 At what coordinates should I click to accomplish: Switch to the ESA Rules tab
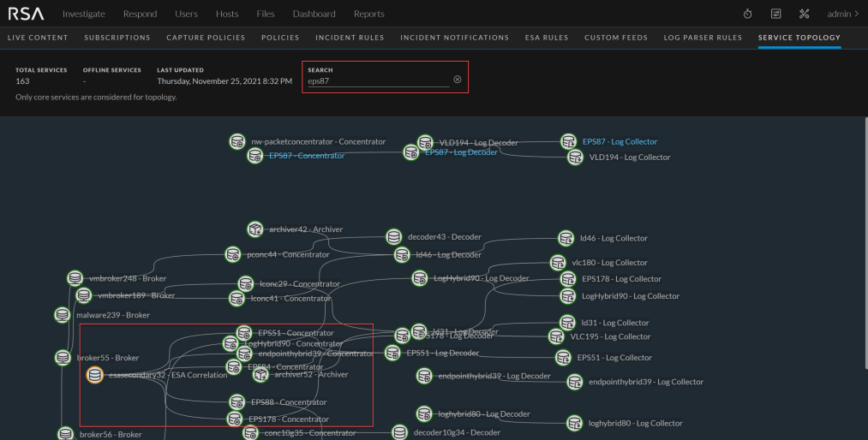click(547, 38)
